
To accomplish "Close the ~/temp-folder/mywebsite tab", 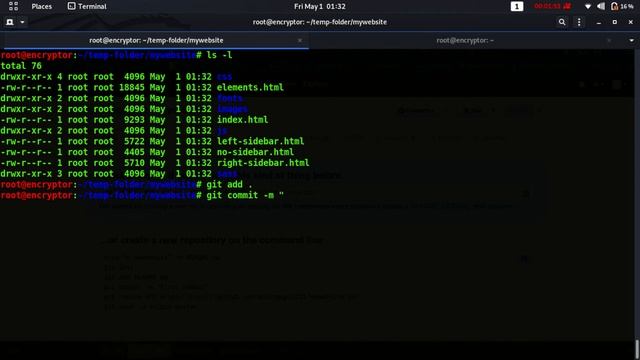I will (x=300, y=40).
